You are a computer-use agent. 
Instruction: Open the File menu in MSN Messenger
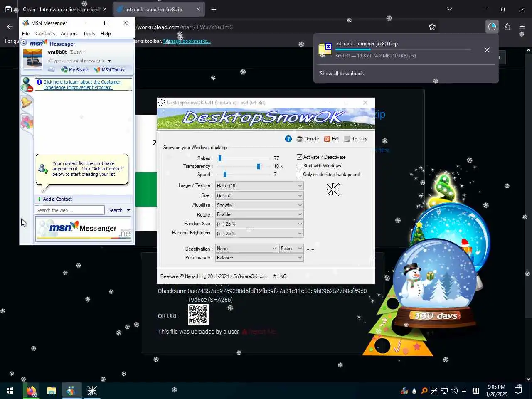26,34
